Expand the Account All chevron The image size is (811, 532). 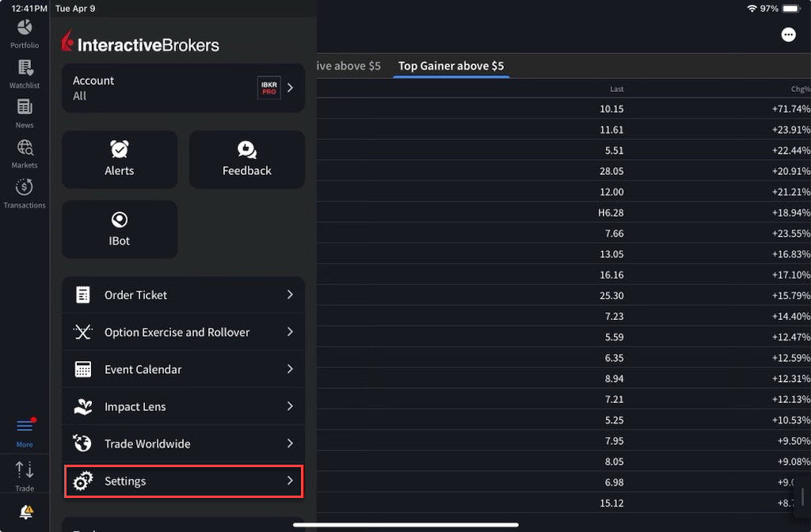click(x=290, y=88)
